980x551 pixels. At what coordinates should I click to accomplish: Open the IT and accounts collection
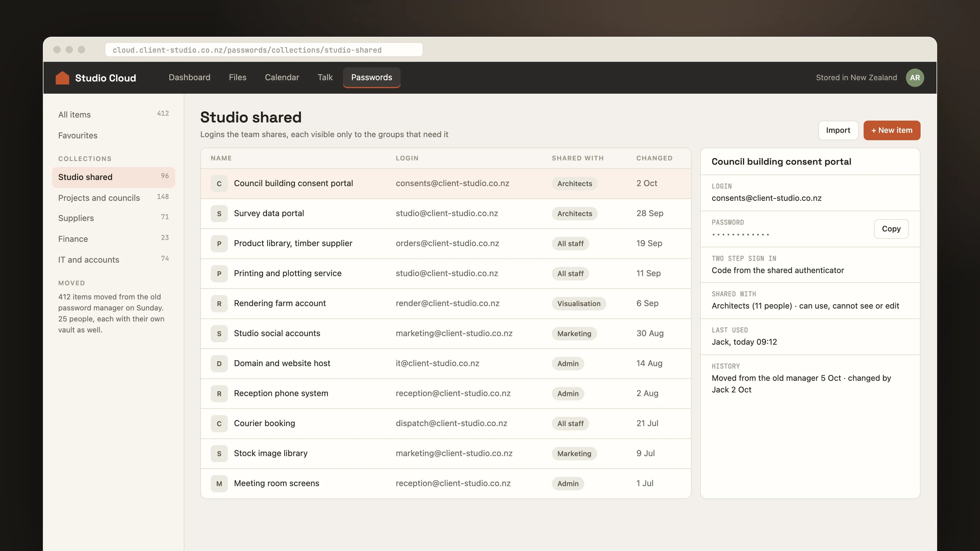click(x=113, y=260)
